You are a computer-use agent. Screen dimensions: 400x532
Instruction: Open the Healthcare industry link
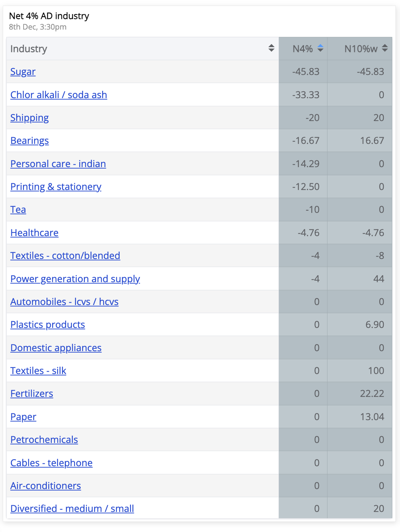(35, 233)
